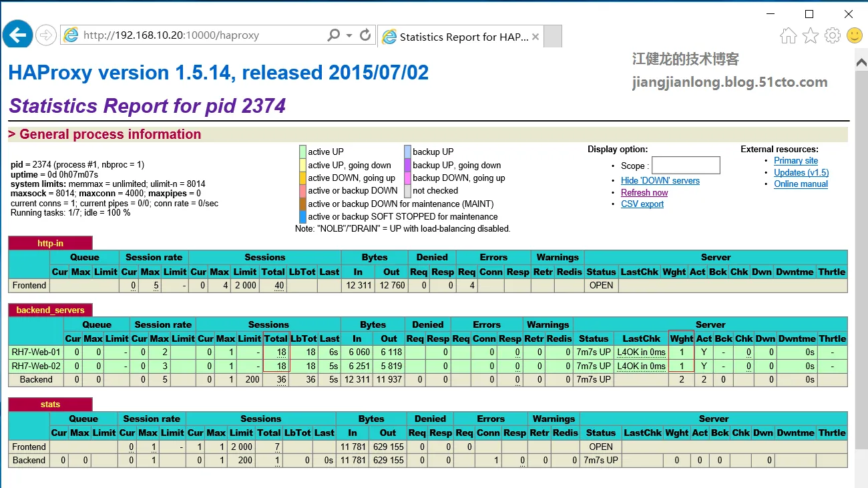Viewport: 868px width, 488px height.
Task: Click the Statistics Report for pid 2374 title
Action: click(147, 106)
